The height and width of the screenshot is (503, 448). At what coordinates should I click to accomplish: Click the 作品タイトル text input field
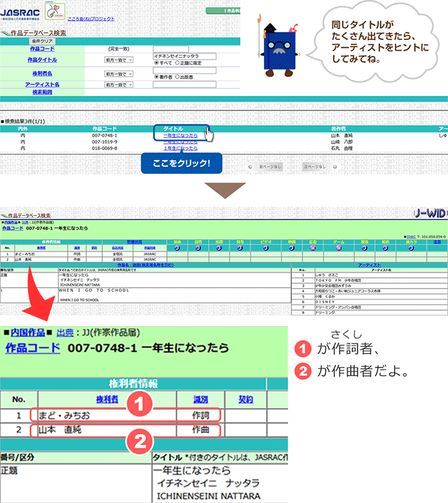pyautogui.click(x=185, y=56)
